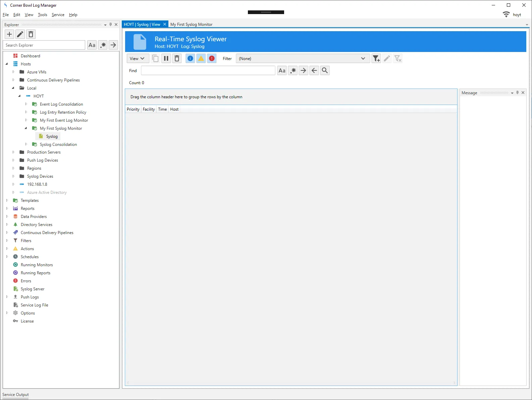The height and width of the screenshot is (400, 532).
Task: Click the Find text input field
Action: (x=208, y=70)
